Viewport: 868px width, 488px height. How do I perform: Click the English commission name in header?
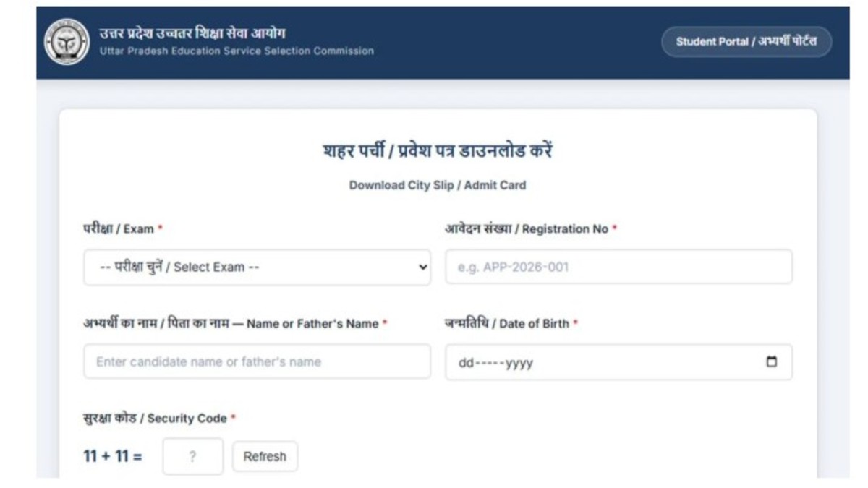[x=237, y=51]
